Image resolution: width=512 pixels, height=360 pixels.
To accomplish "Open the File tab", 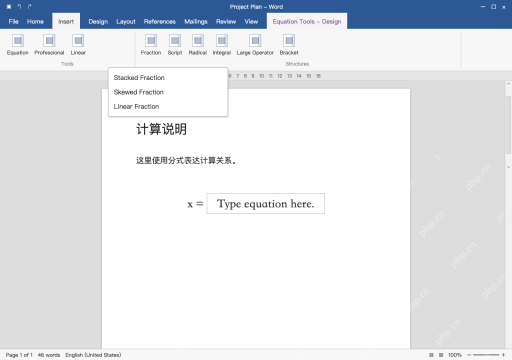I will coord(14,22).
